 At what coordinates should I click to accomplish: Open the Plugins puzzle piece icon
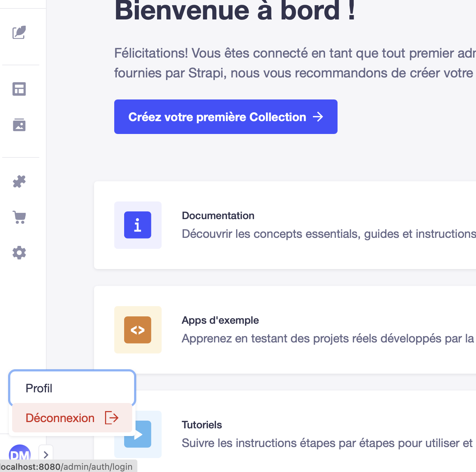point(19,181)
